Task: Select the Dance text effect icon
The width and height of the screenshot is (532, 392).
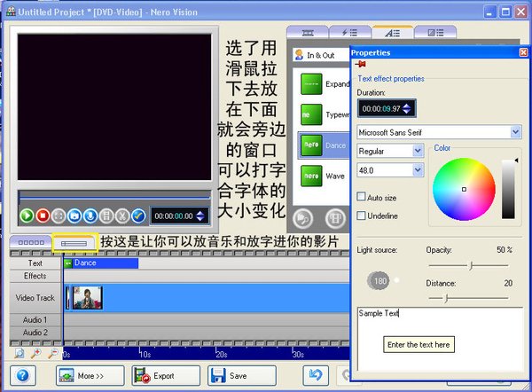Action: 311,145
